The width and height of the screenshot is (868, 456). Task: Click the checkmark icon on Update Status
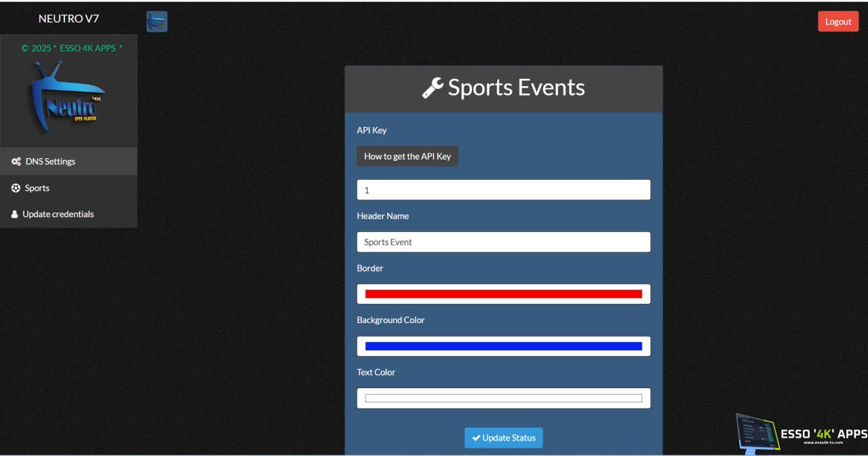pyautogui.click(x=476, y=438)
